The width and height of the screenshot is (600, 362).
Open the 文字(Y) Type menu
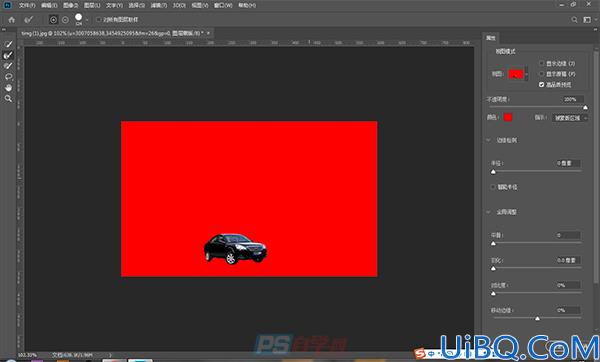coord(114,5)
